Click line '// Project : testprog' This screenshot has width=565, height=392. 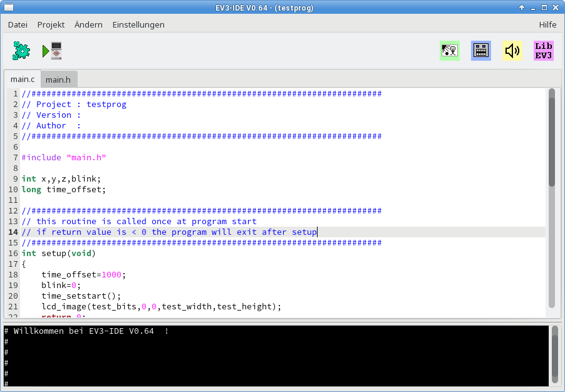pyautogui.click(x=74, y=105)
